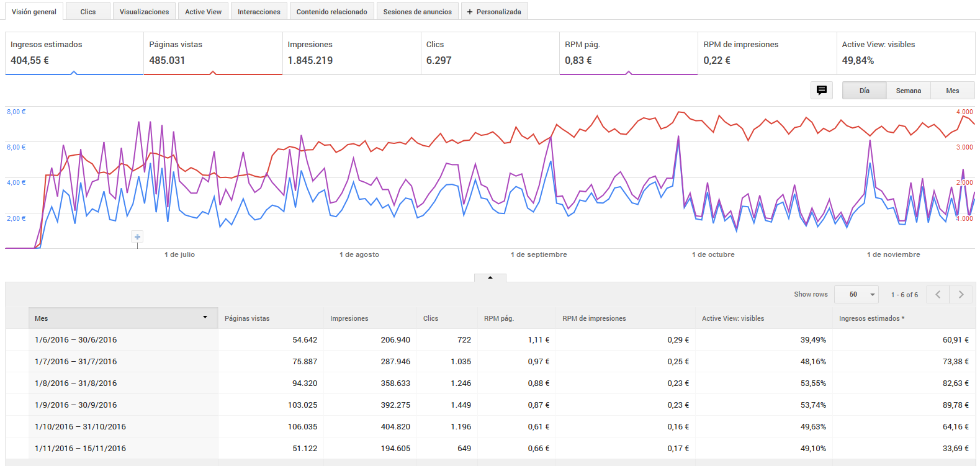Viewport: 980px width, 466px height.
Task: Select the row 1/7/2016 – 31/7/2016
Action: [x=490, y=361]
